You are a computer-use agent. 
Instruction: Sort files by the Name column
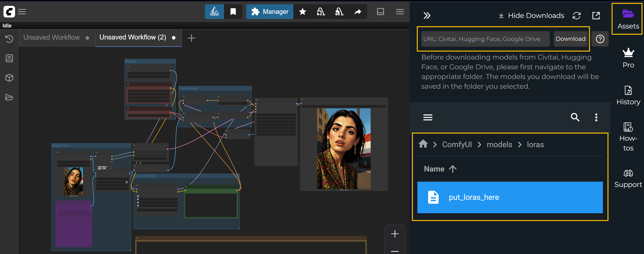coord(440,169)
